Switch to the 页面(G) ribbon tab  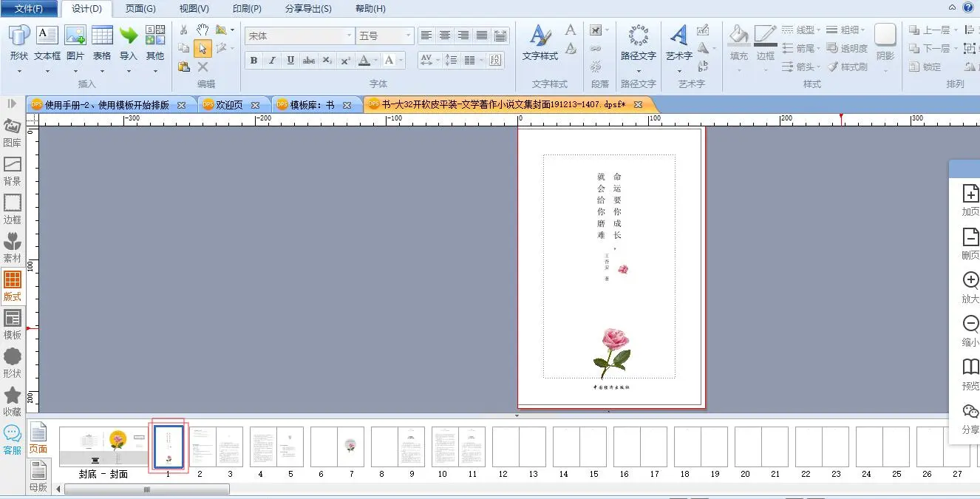tap(140, 9)
